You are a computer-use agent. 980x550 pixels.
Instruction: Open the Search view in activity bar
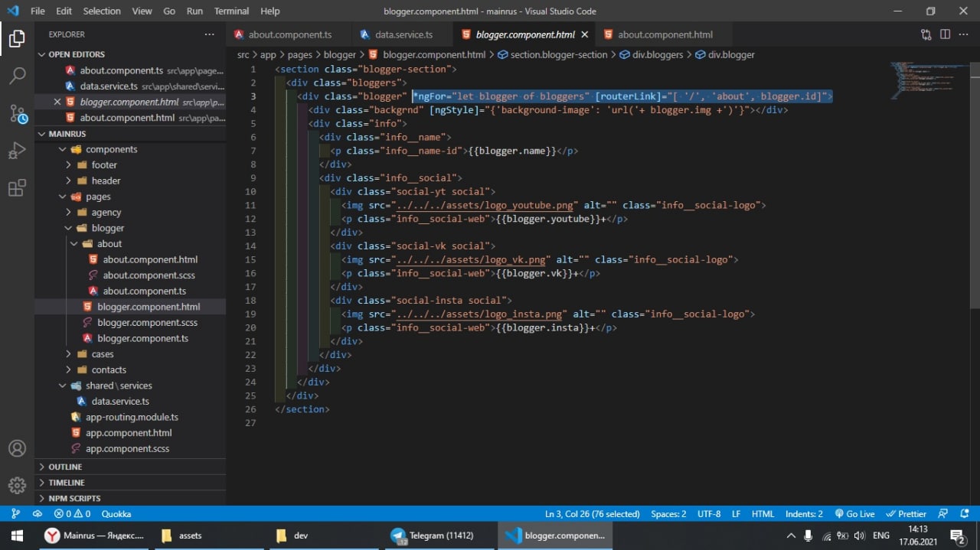point(17,76)
